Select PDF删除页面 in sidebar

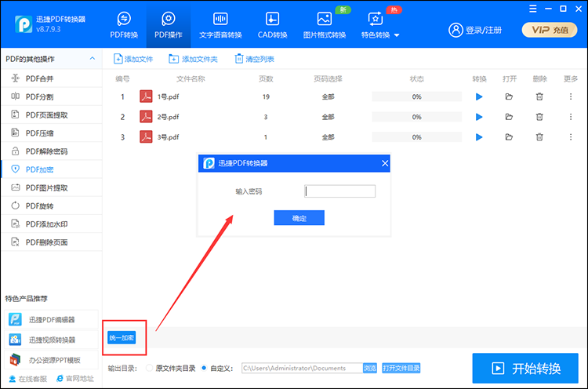[52, 242]
